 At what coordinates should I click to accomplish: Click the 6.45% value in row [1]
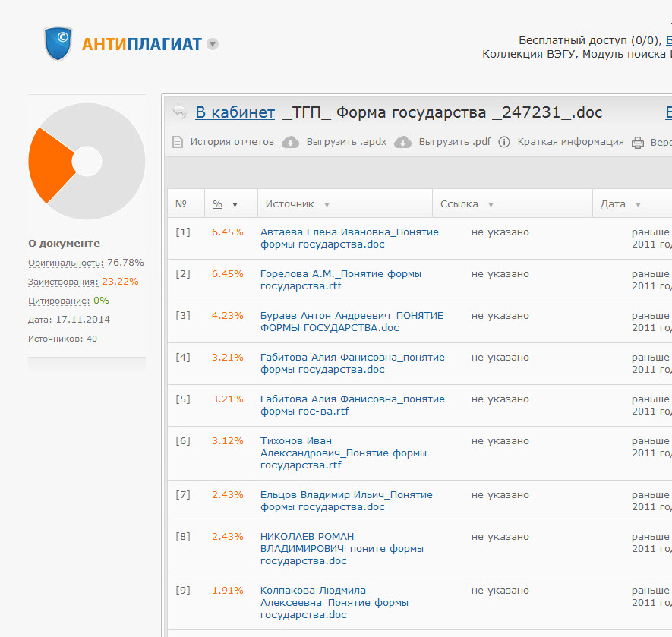[x=228, y=232]
